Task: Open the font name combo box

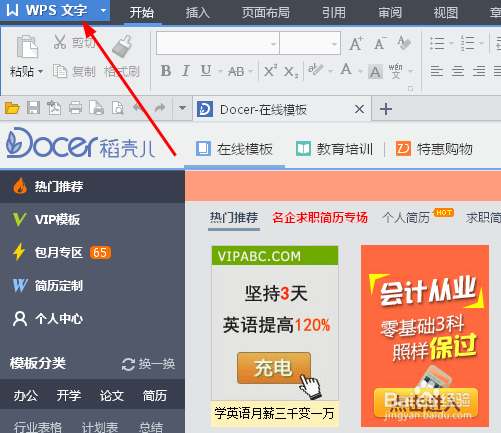Action: coord(218,43)
